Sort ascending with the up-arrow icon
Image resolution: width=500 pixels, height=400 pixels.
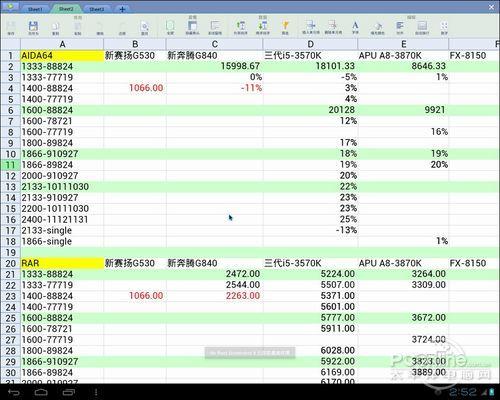click(241, 28)
